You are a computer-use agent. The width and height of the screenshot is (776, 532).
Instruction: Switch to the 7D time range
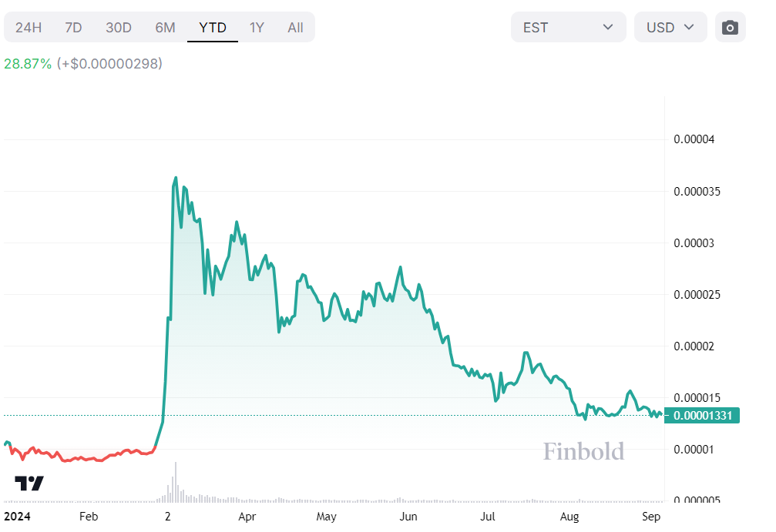73,27
